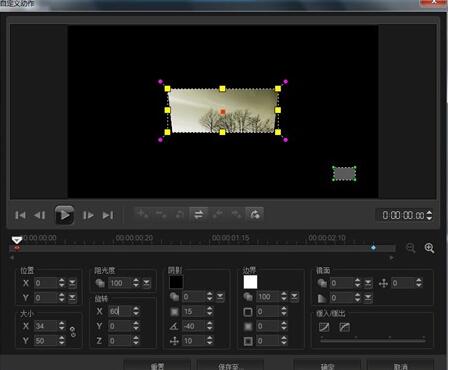
Task: Click the shadow blur icon beside 15
Action: tap(174, 311)
